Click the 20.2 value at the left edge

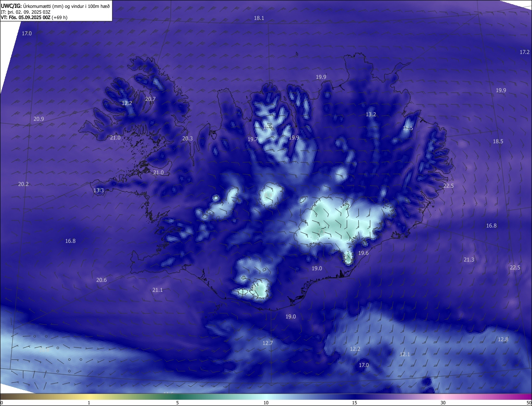(x=23, y=184)
